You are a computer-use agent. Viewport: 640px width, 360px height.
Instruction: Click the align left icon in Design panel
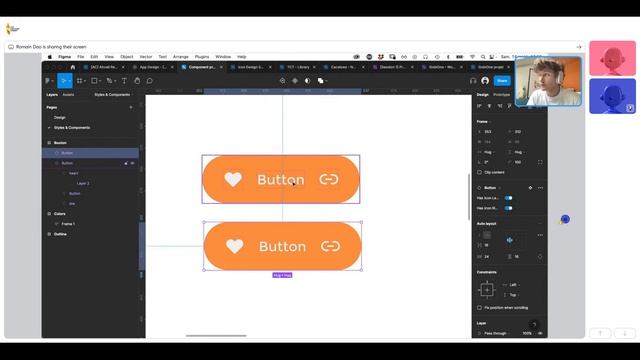coord(479,106)
